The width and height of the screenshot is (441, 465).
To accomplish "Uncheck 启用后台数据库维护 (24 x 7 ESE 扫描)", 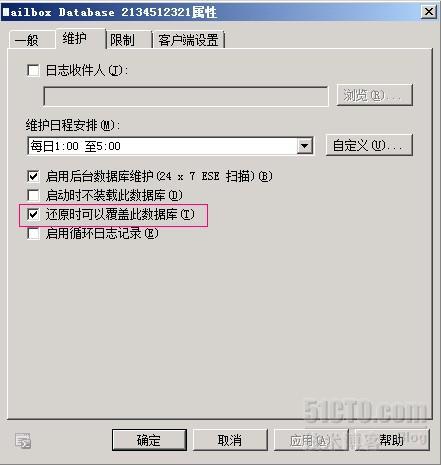I will [x=33, y=176].
